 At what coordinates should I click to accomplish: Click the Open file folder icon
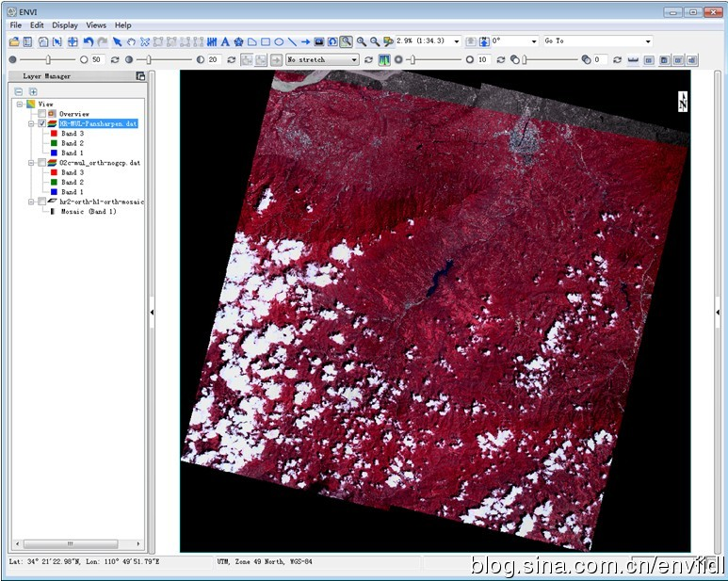(14, 41)
